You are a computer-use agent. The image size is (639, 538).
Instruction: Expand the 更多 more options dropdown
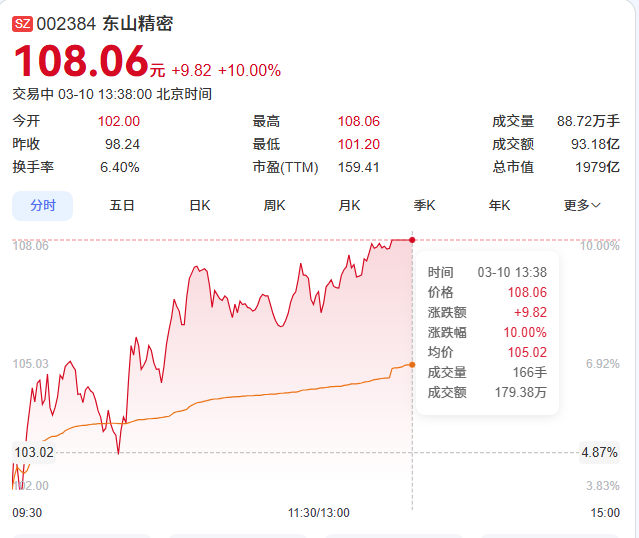[582, 205]
